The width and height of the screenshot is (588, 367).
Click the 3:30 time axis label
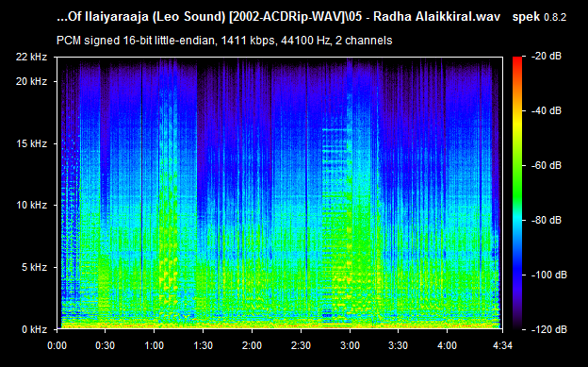click(x=398, y=345)
